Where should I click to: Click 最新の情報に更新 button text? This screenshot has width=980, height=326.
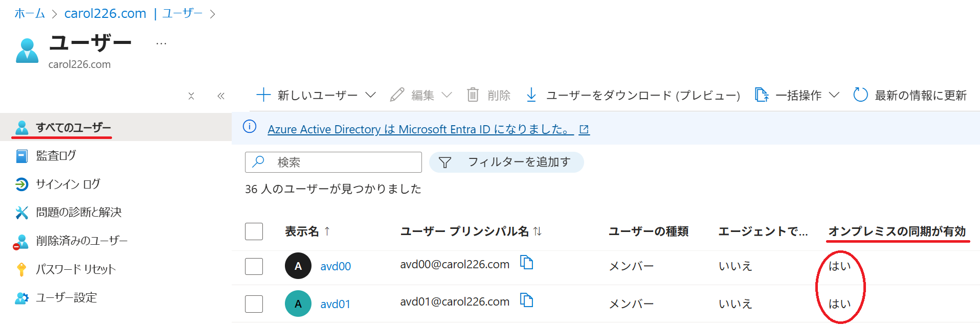[921, 96]
